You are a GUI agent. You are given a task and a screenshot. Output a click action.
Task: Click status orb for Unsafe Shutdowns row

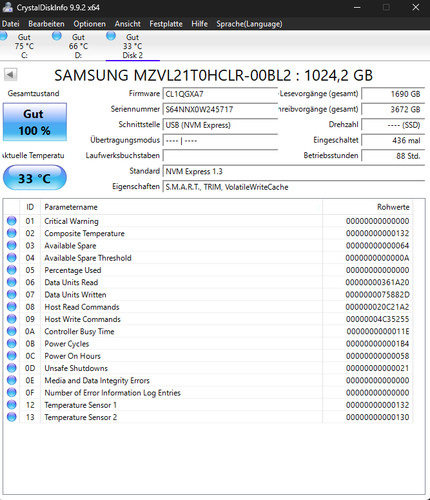[12, 368]
